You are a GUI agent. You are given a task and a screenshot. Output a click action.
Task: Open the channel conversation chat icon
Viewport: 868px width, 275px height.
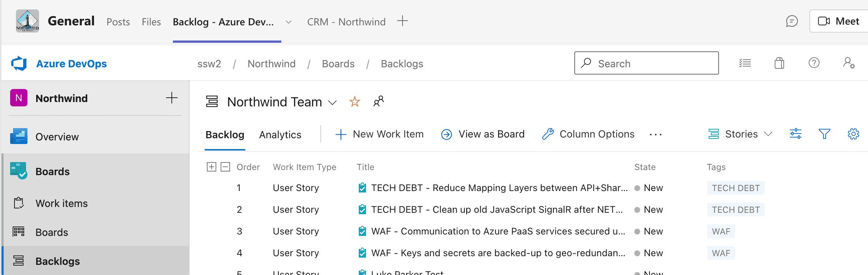(x=792, y=21)
